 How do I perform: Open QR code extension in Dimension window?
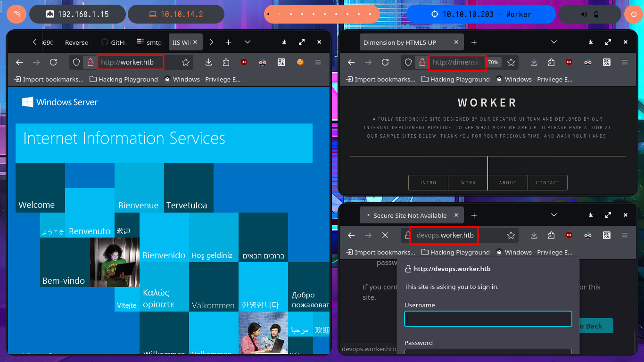pos(606,62)
